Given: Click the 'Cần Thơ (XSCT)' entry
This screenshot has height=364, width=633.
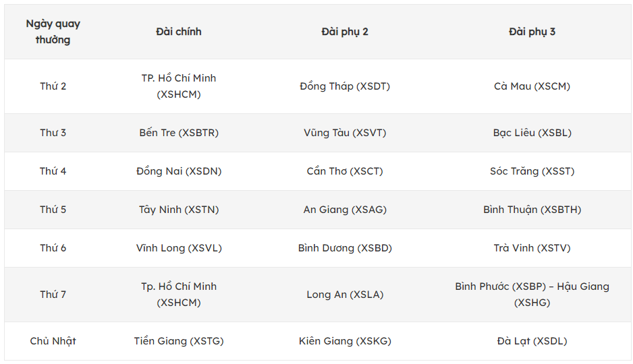Looking at the screenshot, I should [345, 171].
